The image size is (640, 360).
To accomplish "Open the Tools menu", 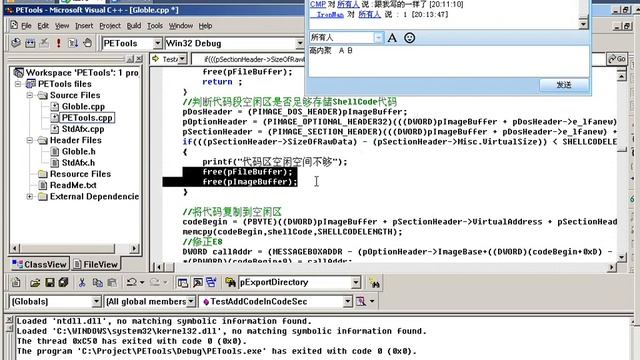I will [x=155, y=26].
